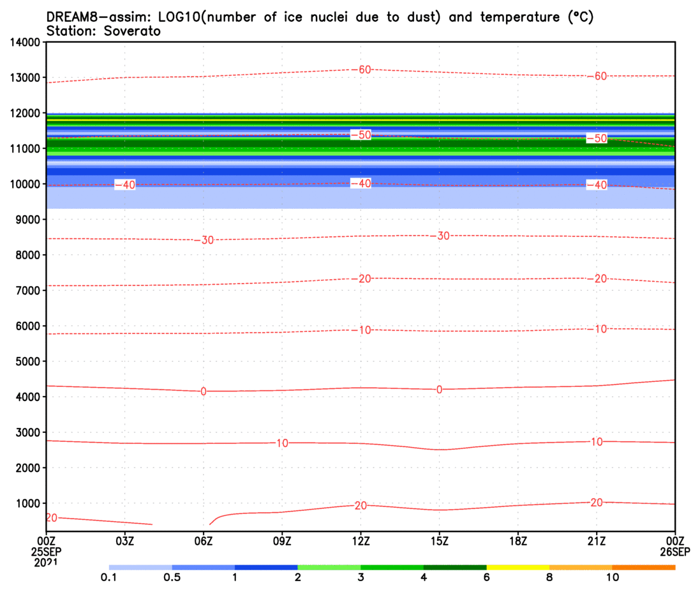This screenshot has height=592, width=700.
Task: Select the light green 2–3 colorbar segment
Action: tap(329, 568)
